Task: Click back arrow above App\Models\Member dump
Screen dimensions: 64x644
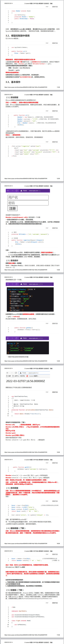Action: tap(8, 284)
